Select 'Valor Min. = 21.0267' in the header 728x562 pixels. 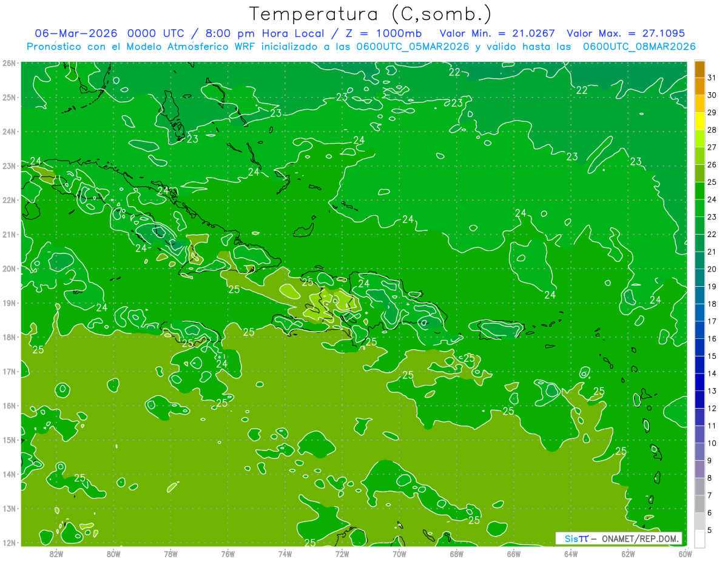(x=498, y=33)
